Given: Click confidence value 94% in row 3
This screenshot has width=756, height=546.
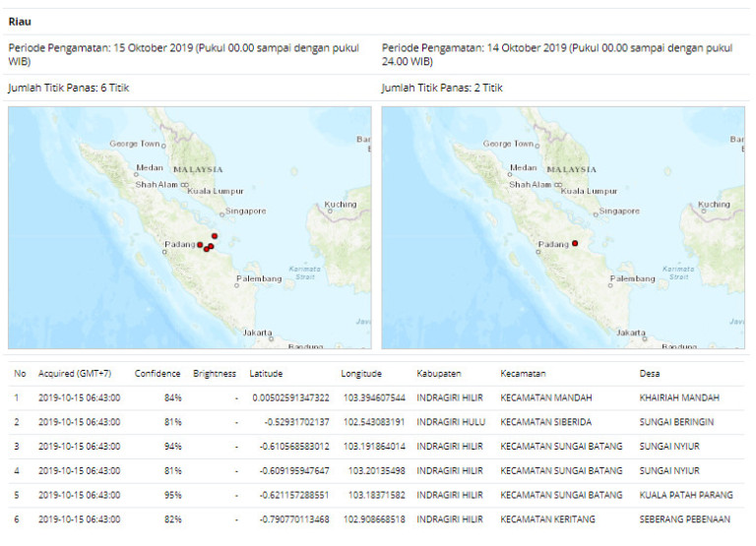Looking at the screenshot, I should (x=172, y=447).
